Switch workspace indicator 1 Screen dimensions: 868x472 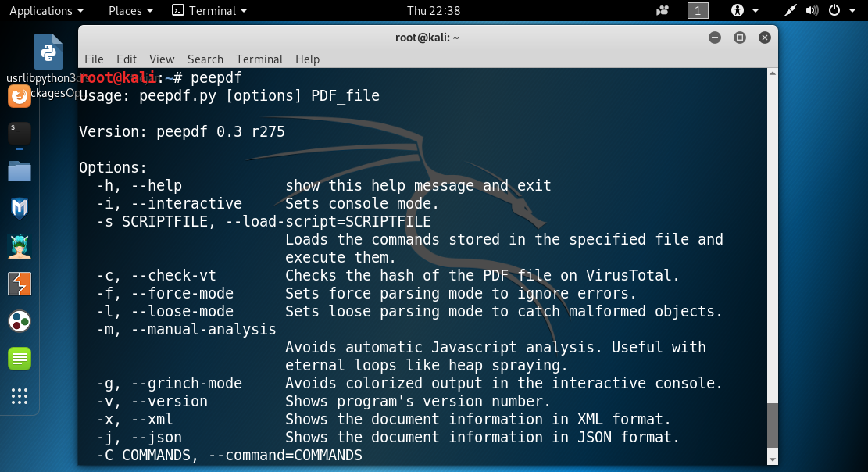[698, 10]
